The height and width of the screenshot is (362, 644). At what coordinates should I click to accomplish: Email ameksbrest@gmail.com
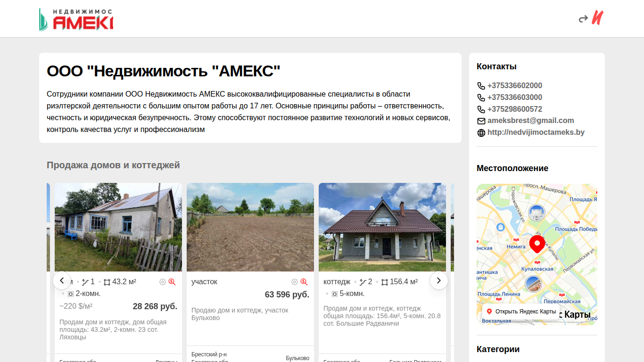[531, 121]
